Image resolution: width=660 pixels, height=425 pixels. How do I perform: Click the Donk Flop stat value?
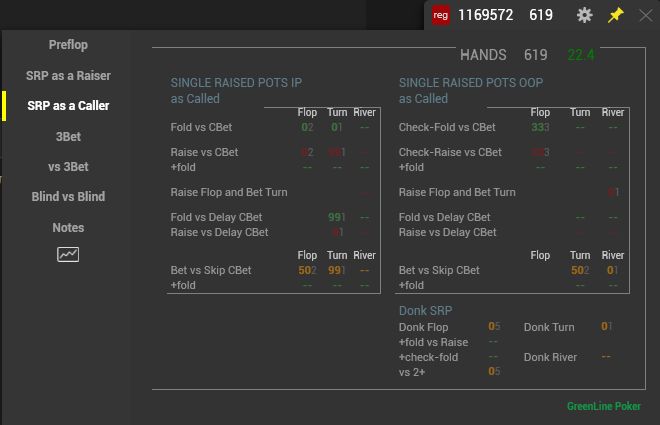pyautogui.click(x=494, y=327)
